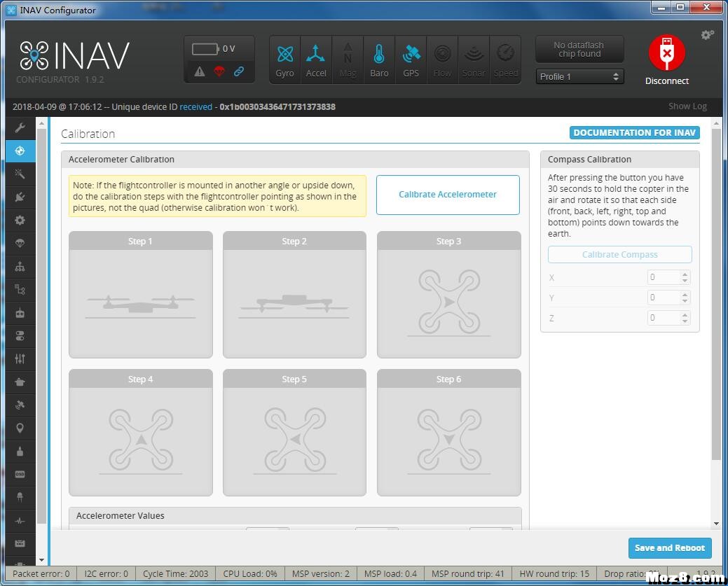Open the OSD tab in sidebar
Viewport: 728px width, 586px height.
click(20, 474)
